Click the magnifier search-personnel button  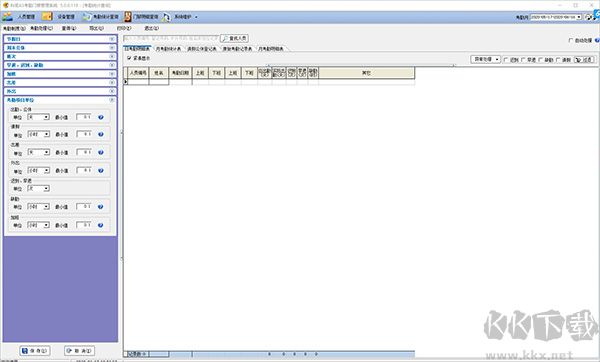[x=234, y=38]
